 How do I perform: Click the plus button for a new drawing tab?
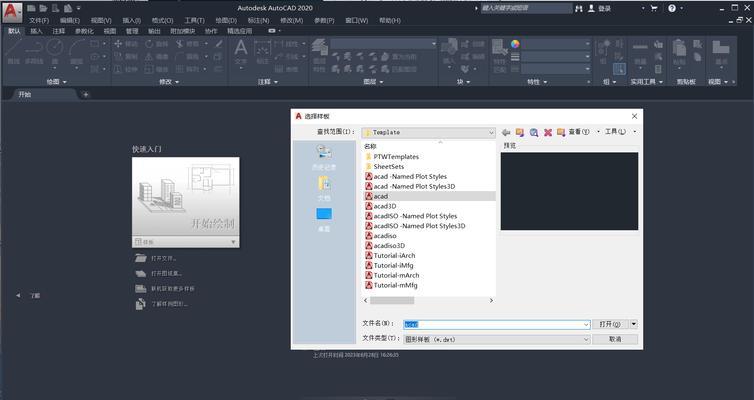[x=86, y=95]
